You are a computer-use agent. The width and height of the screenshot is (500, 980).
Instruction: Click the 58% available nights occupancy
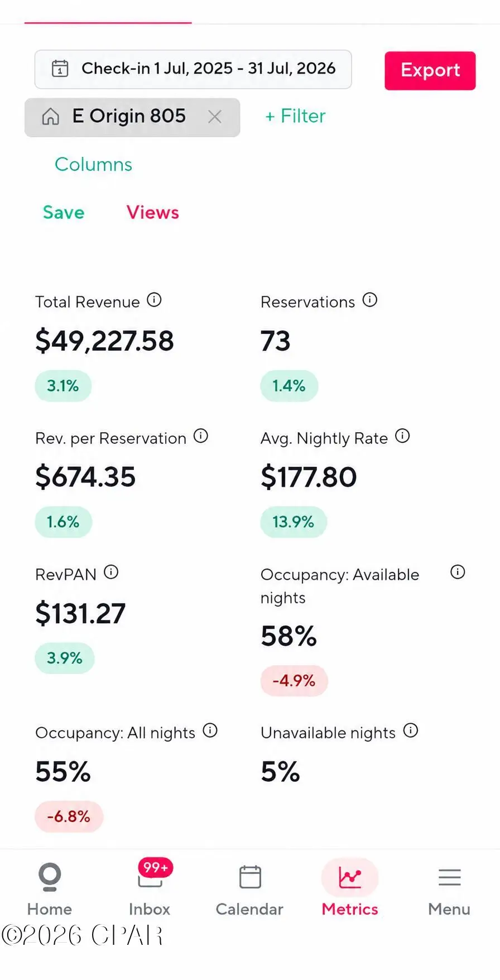(289, 636)
